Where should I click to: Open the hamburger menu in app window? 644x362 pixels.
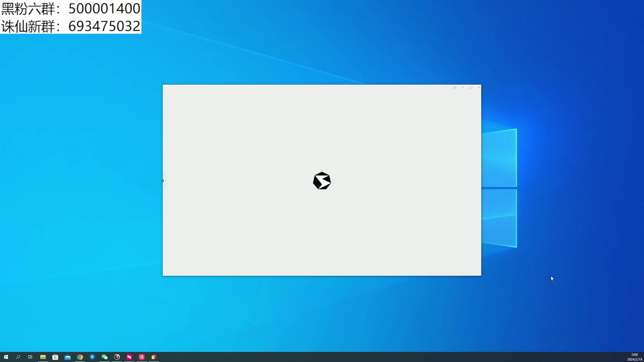coord(455,87)
